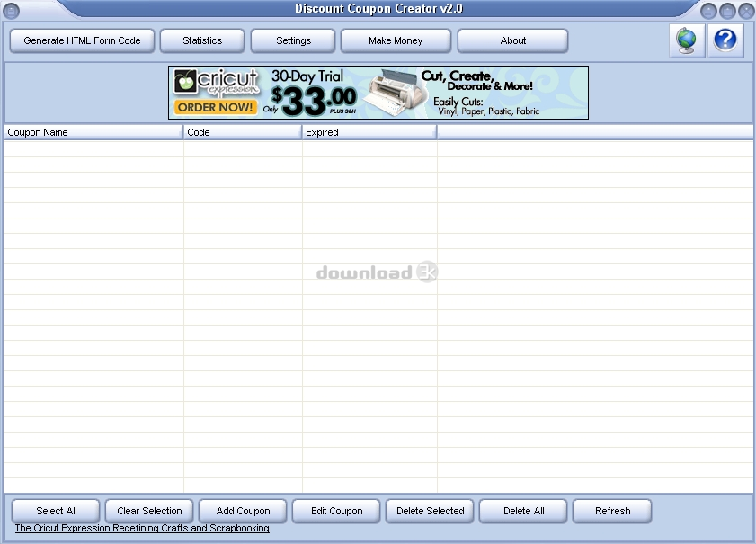Image resolution: width=756 pixels, height=544 pixels.
Task: Maximize the window using title bar button
Action: [x=727, y=11]
